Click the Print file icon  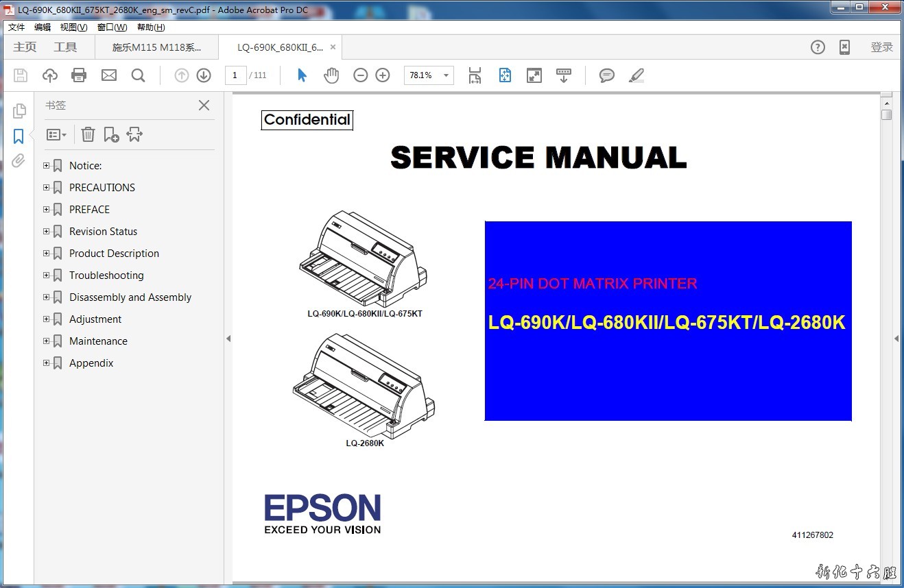click(79, 75)
